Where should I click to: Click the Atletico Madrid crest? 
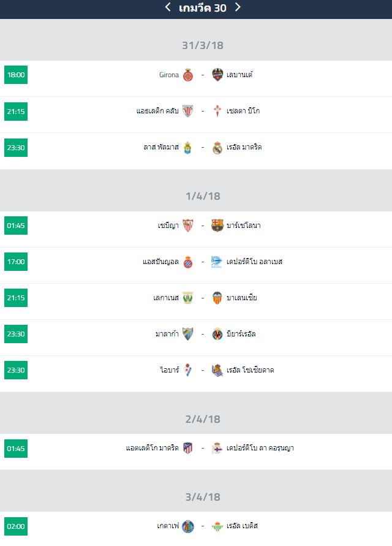tap(188, 448)
